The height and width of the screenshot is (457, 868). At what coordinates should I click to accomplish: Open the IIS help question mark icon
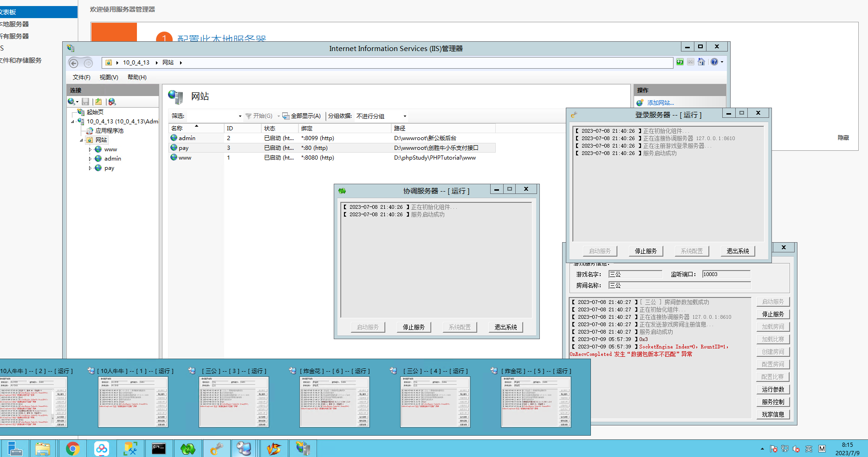tap(714, 62)
